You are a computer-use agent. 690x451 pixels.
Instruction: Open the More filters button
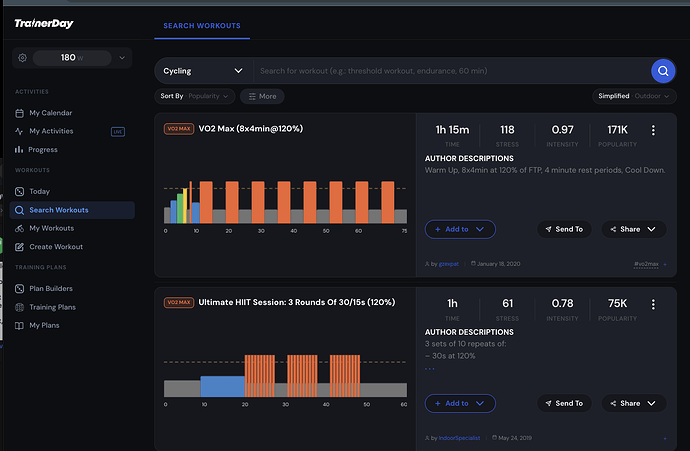pyautogui.click(x=262, y=96)
